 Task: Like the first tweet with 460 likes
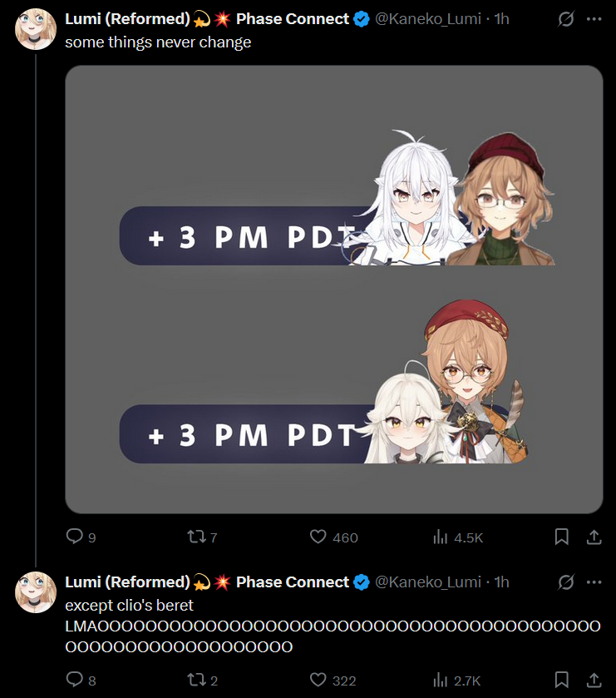pyautogui.click(x=318, y=537)
